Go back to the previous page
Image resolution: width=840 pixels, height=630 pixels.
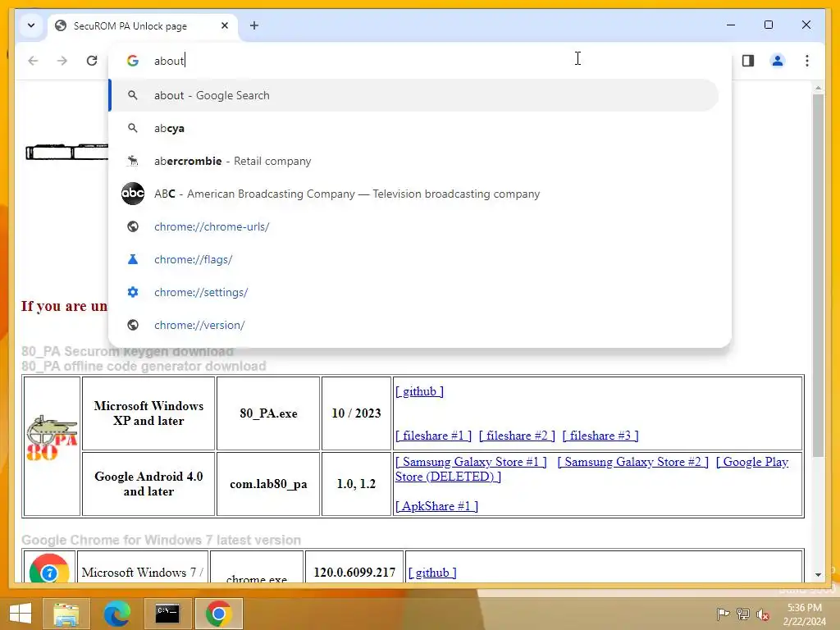point(33,61)
